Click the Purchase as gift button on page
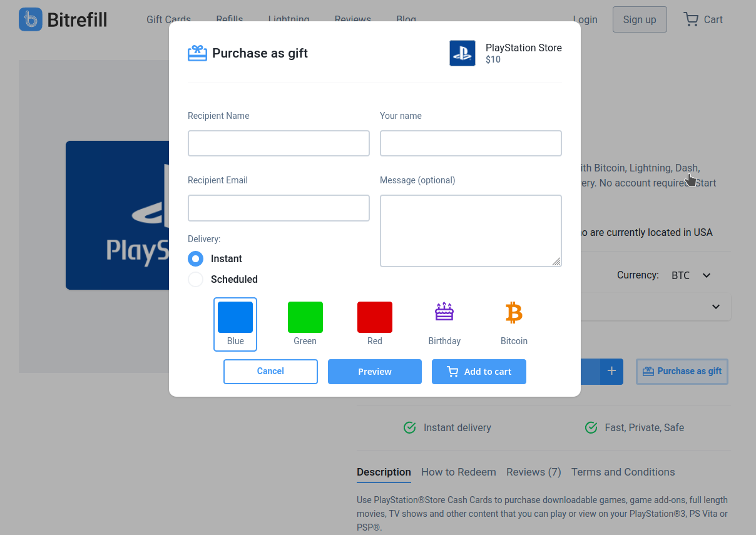 (x=682, y=371)
